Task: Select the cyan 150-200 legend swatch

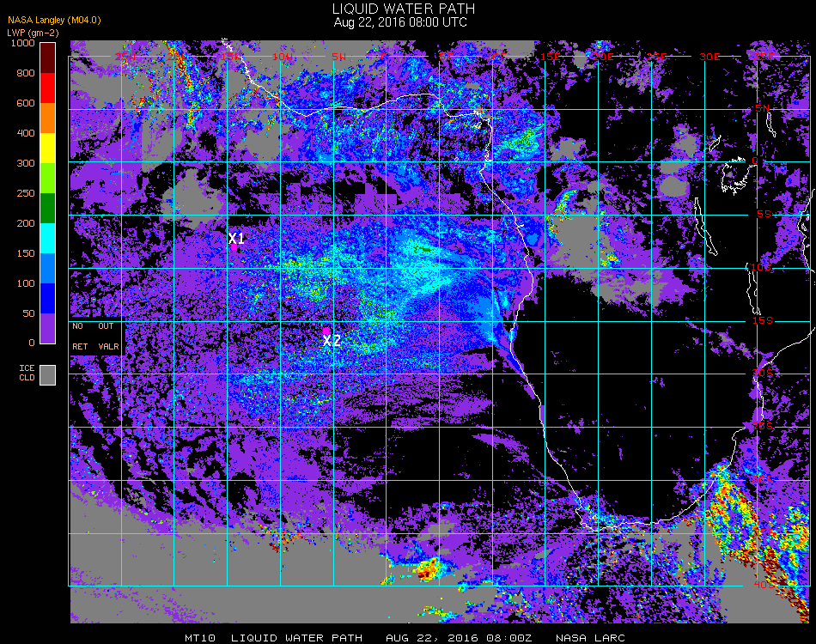Action: [x=48, y=238]
